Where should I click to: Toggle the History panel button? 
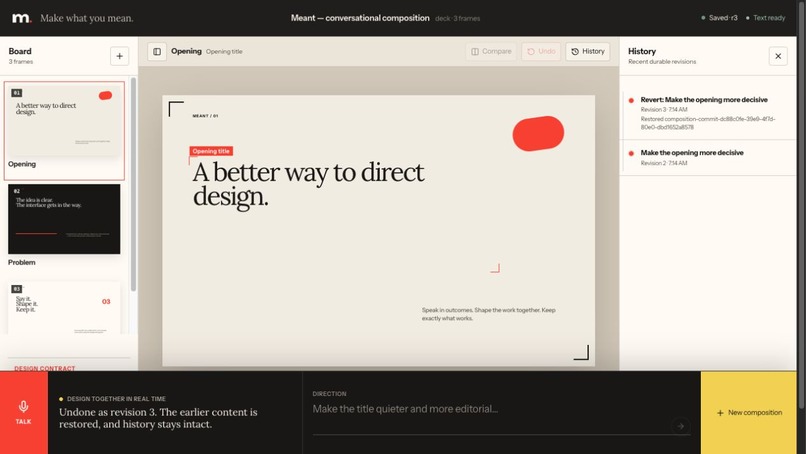tap(588, 51)
